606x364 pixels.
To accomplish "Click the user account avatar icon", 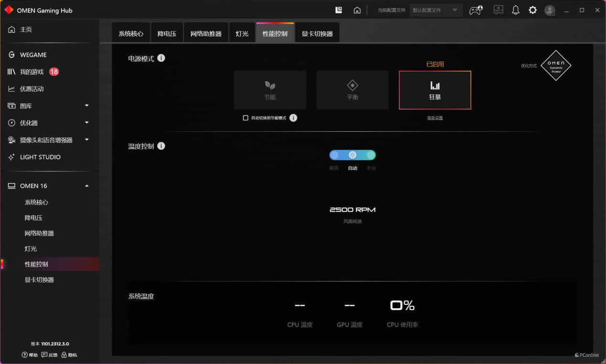I will tap(550, 10).
